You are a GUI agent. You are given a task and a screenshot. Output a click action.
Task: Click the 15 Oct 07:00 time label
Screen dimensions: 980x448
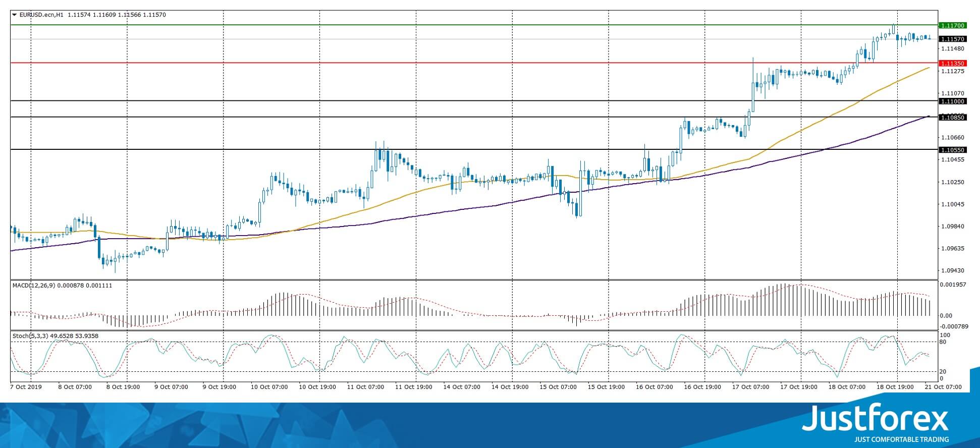coord(558,387)
